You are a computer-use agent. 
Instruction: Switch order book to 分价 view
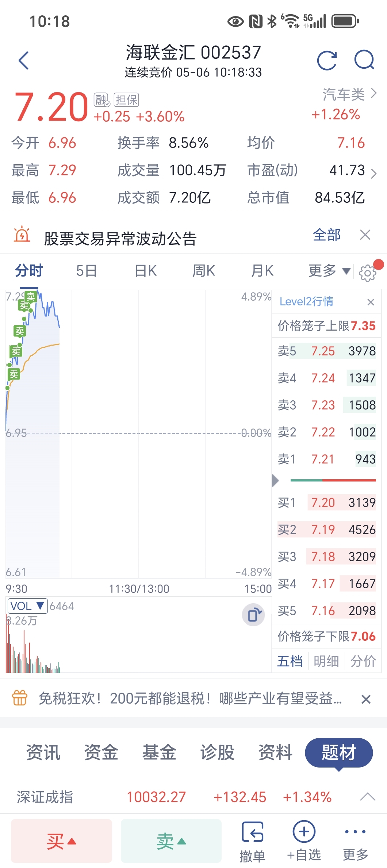tap(363, 661)
